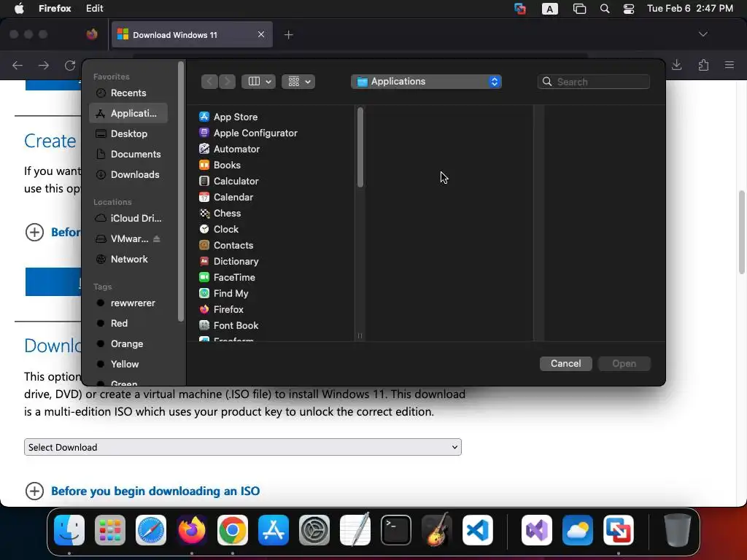747x560 pixels.
Task: Open Launchpad from the Dock
Action: coord(110,530)
